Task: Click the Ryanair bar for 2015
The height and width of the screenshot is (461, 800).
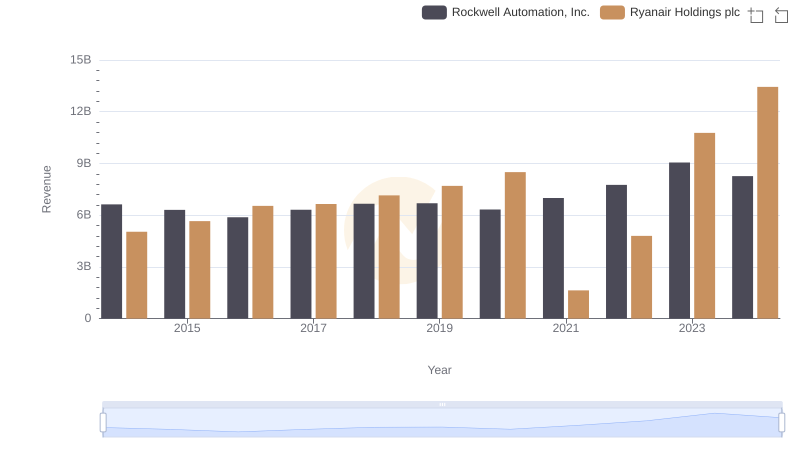Action: coord(199,270)
